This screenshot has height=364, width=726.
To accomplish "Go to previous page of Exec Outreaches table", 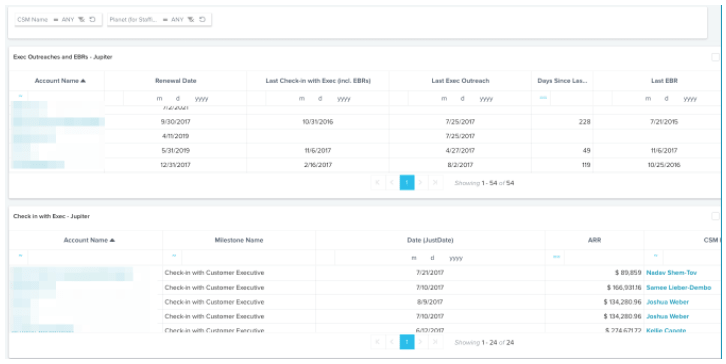I will (392, 183).
